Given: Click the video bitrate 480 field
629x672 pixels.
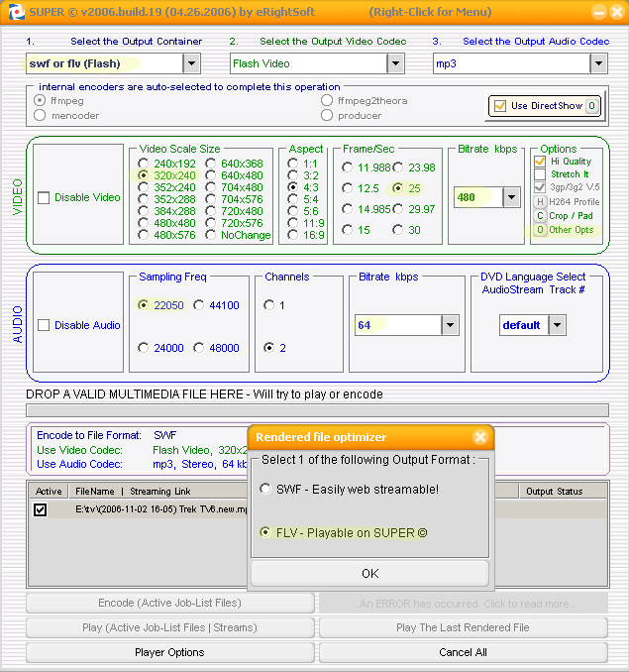Looking at the screenshot, I should click(x=478, y=197).
